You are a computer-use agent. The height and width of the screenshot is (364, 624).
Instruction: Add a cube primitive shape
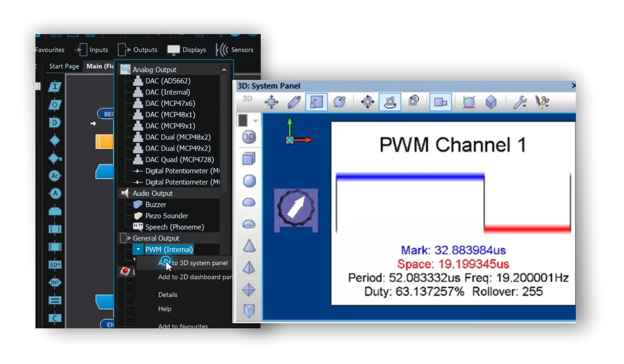[249, 159]
